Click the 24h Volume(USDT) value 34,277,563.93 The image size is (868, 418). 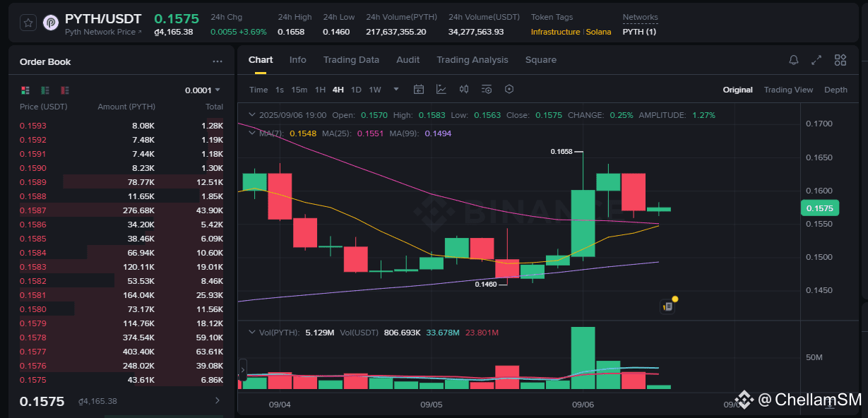coord(476,32)
